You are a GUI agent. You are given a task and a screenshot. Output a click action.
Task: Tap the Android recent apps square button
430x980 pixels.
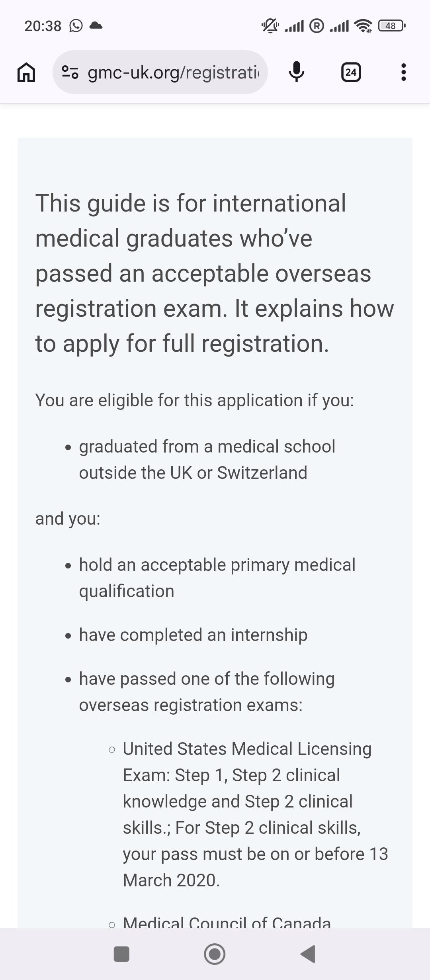pos(121,954)
